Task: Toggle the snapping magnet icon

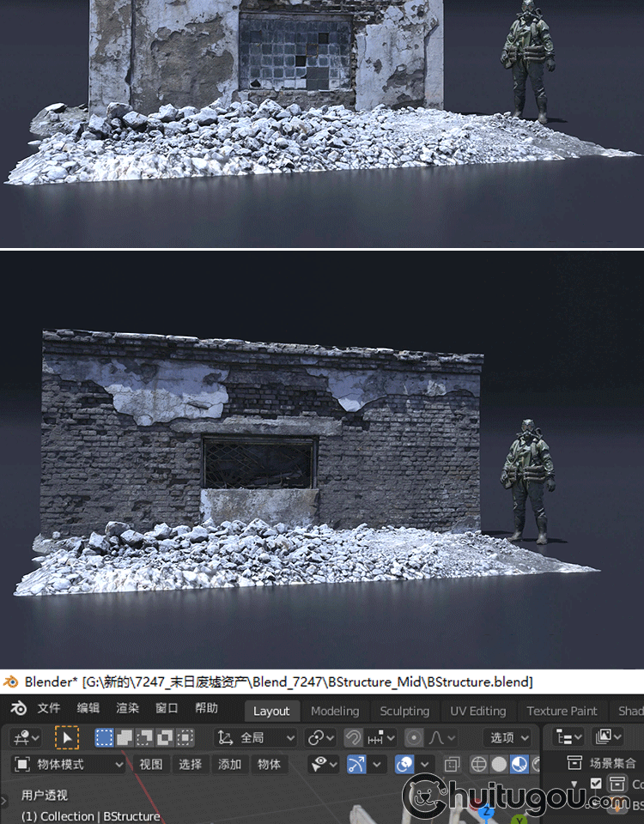Action: point(353,737)
